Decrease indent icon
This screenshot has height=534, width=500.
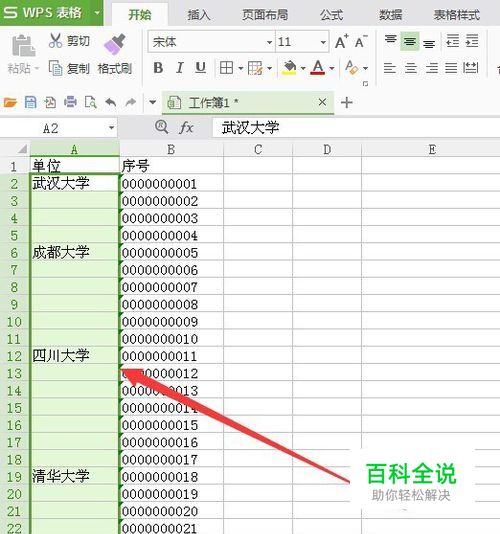click(x=453, y=41)
